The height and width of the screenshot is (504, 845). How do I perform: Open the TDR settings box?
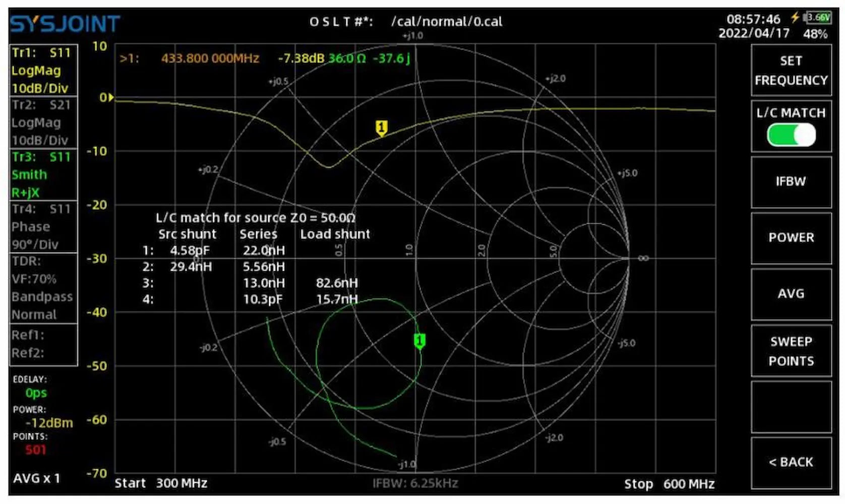point(43,288)
